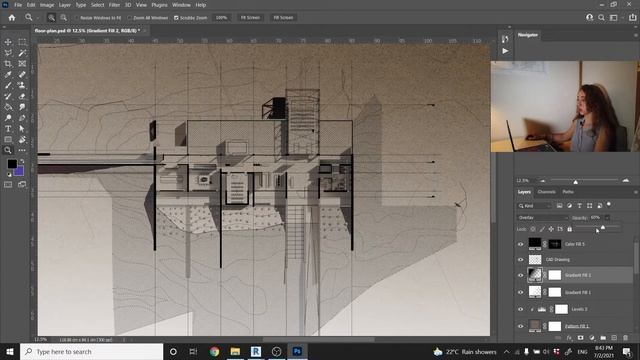
Task: Click the foreground color swatch
Action: pos(12,164)
